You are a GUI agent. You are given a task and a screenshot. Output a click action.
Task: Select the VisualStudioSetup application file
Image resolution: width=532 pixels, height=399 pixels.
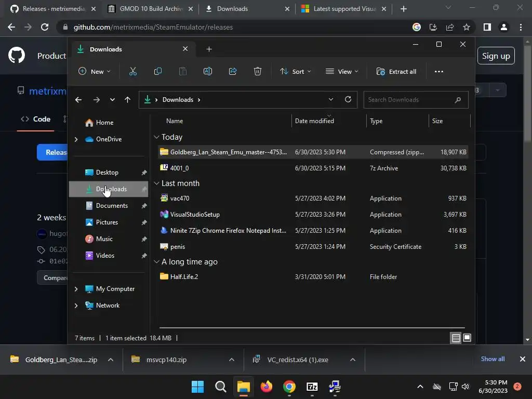[x=313, y=215]
